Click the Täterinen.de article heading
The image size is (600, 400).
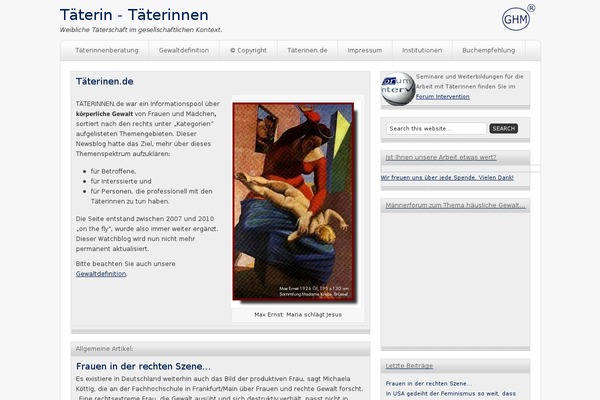point(104,81)
